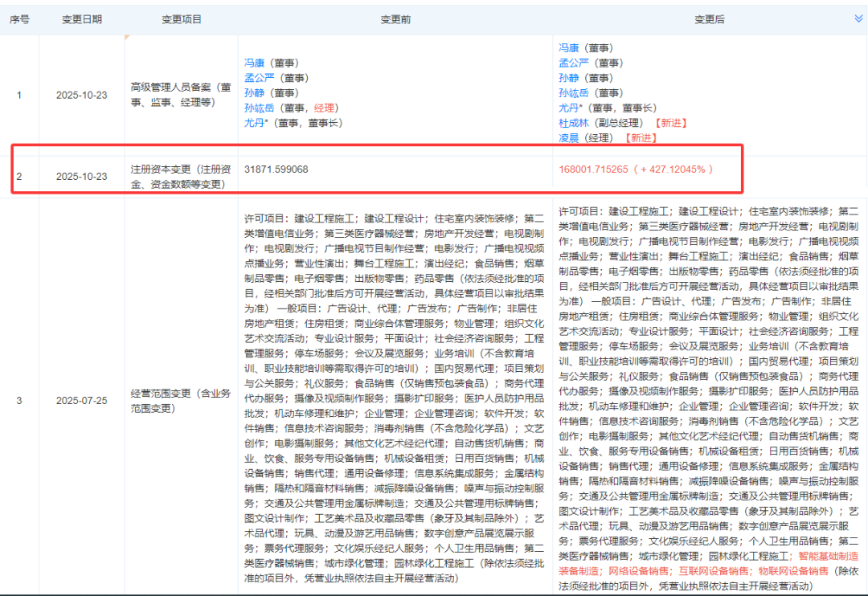
Task: Open 尤丹 profile in 变更后 column
Action: [569, 108]
